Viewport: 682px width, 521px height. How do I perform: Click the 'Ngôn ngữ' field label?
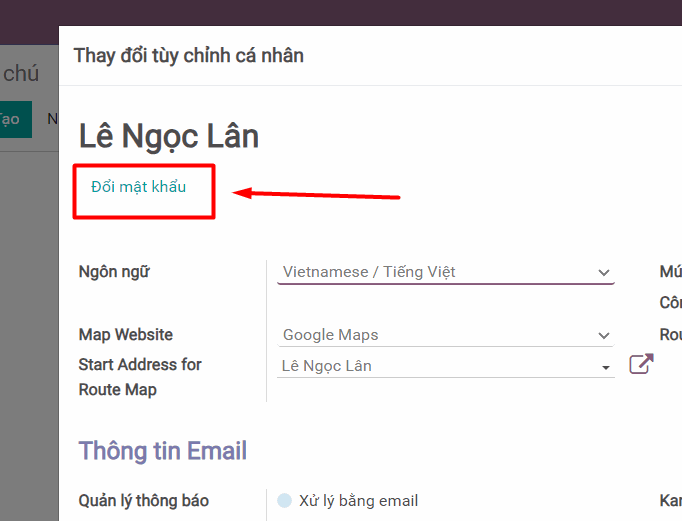coord(114,271)
